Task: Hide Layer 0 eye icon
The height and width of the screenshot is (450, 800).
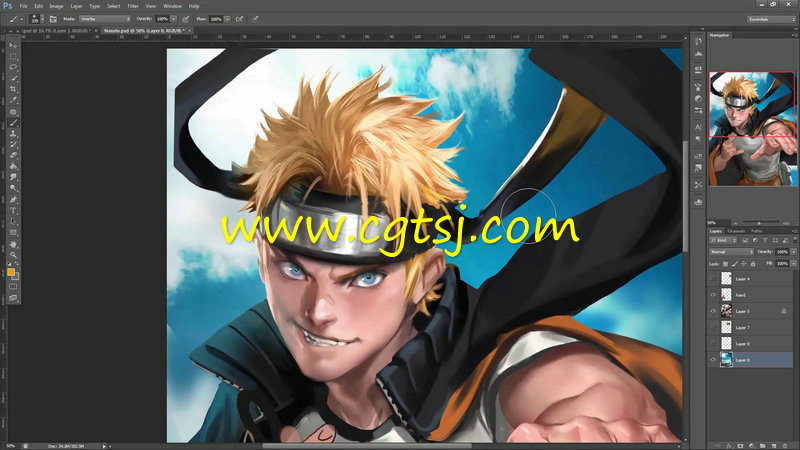Action: [x=713, y=360]
